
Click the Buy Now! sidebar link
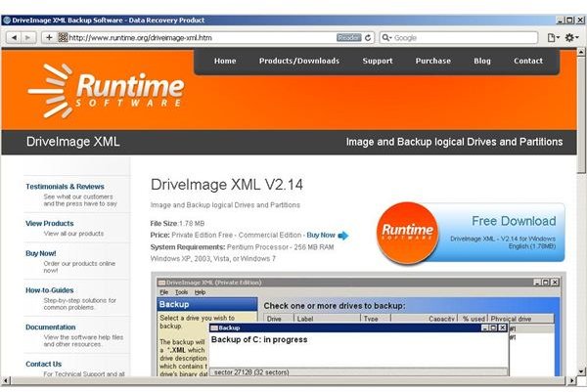[41, 253]
